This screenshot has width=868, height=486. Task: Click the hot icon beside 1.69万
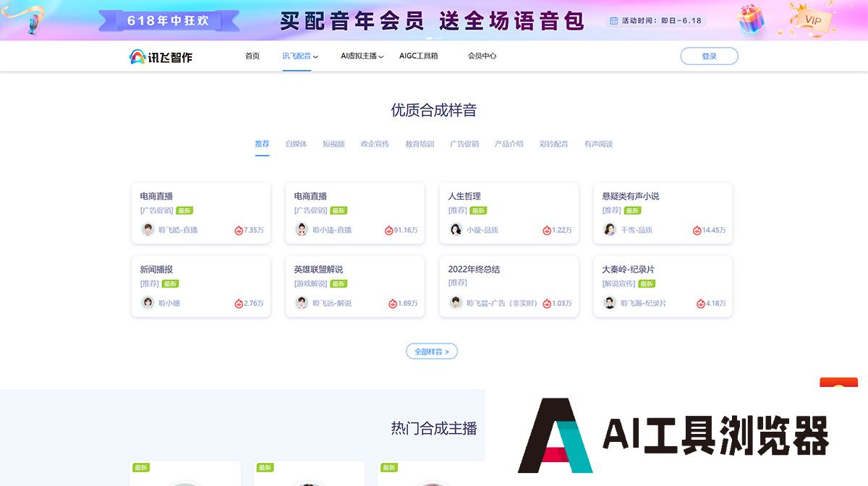coord(393,303)
